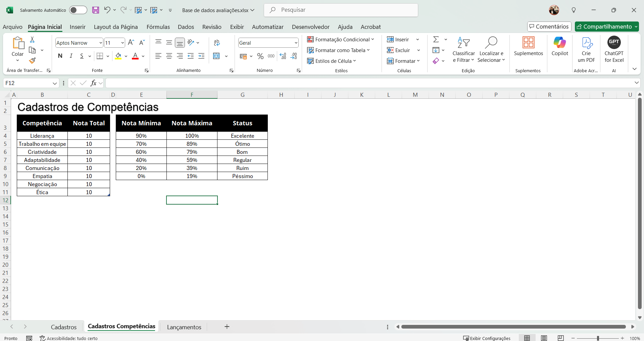This screenshot has height=341, width=644.
Task: Open the Fórmulas ribbon tab
Action: [158, 27]
